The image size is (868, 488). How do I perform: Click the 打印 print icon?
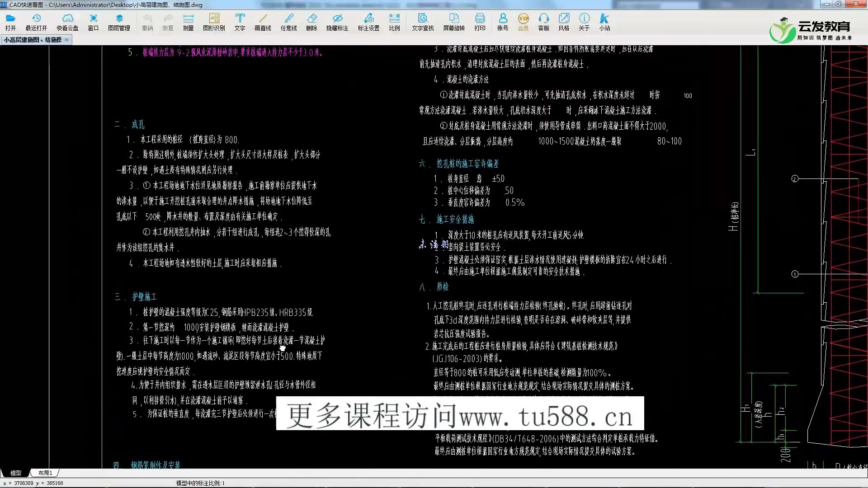coord(480,21)
